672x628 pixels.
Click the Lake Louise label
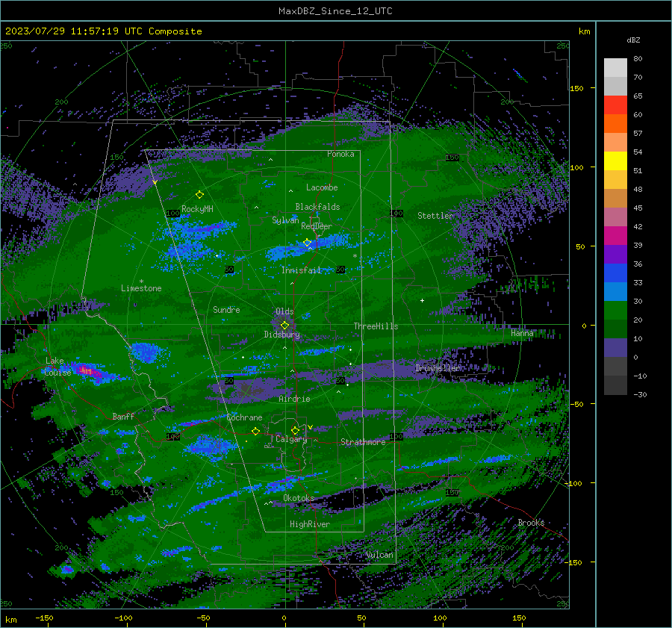click(57, 367)
